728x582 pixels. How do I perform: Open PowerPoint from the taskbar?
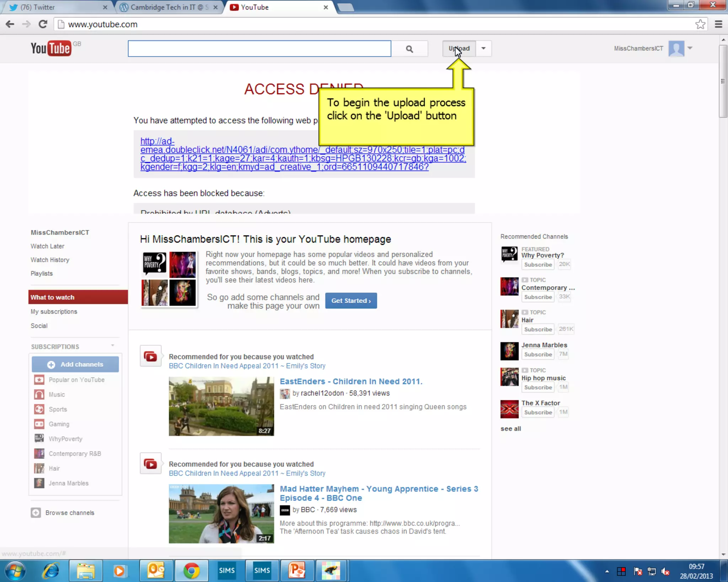coord(297,571)
